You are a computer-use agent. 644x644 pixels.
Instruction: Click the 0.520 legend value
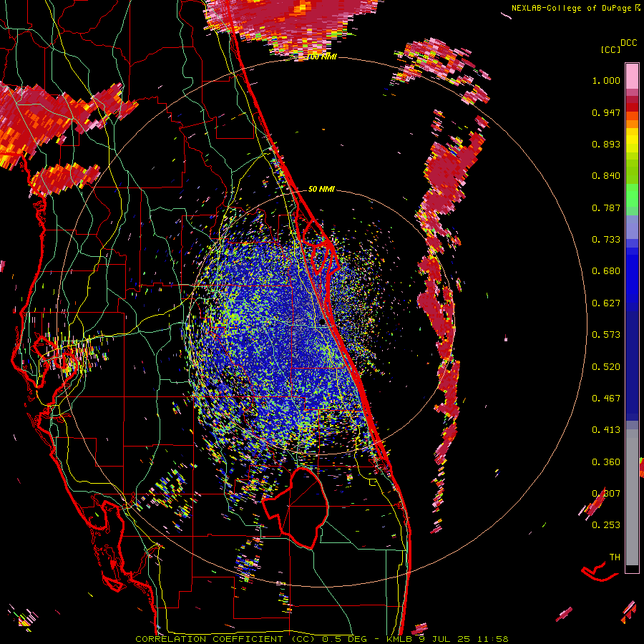coord(606,367)
